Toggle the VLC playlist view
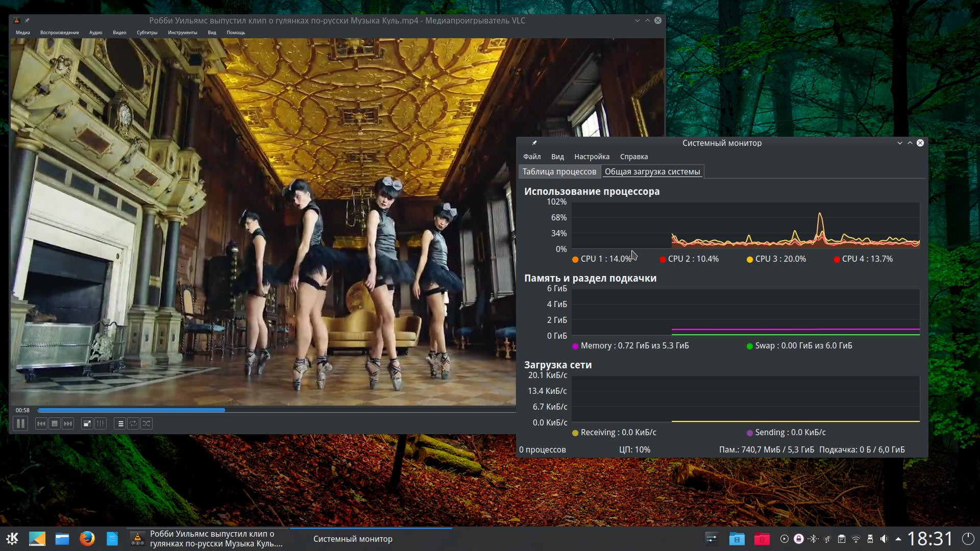The height and width of the screenshot is (551, 980). tap(120, 423)
